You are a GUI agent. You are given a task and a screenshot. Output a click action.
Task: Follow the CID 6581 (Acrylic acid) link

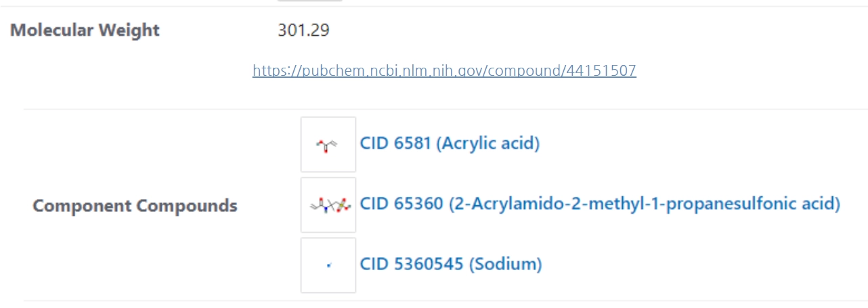coord(450,144)
